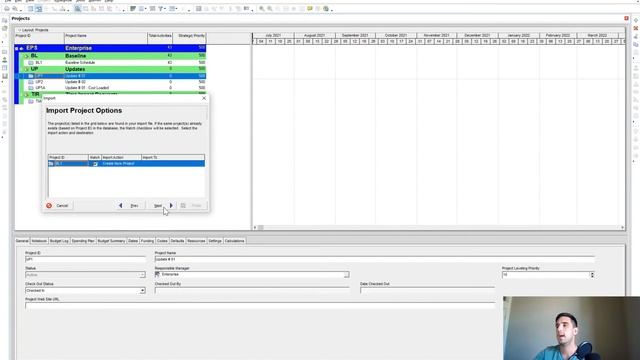
Task: Click the red Cancel icon in Import dialog
Action: pyautogui.click(x=49, y=206)
